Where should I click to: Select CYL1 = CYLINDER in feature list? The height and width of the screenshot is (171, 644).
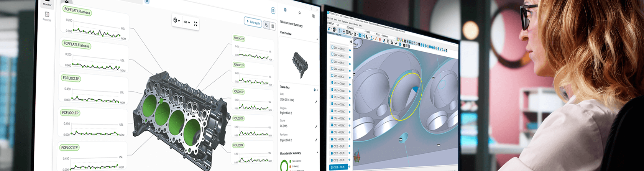click(339, 83)
